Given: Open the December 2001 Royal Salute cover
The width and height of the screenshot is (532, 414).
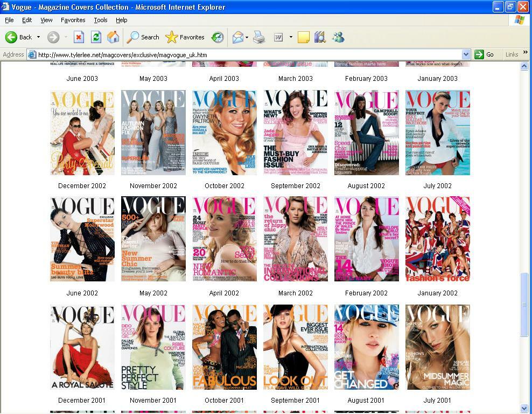Looking at the screenshot, I should point(82,347).
